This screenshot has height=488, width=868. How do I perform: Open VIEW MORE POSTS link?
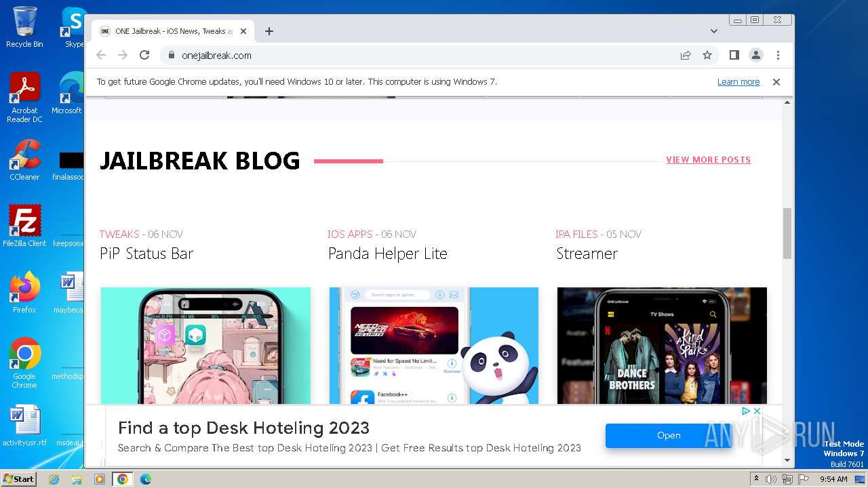709,160
